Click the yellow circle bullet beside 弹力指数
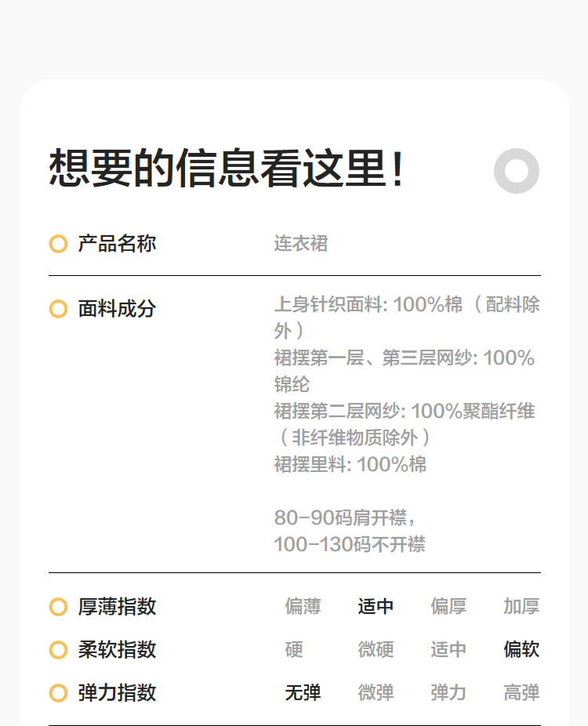Screen dimensions: 588x726 coord(58,693)
